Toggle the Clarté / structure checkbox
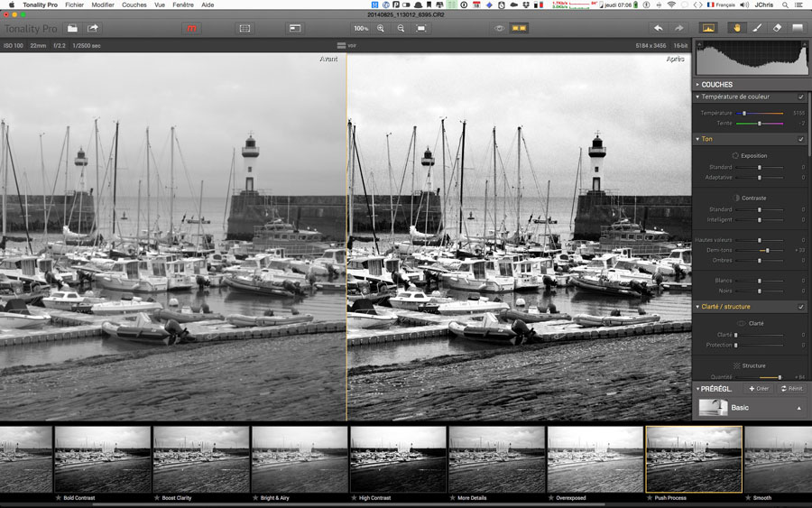 click(801, 307)
